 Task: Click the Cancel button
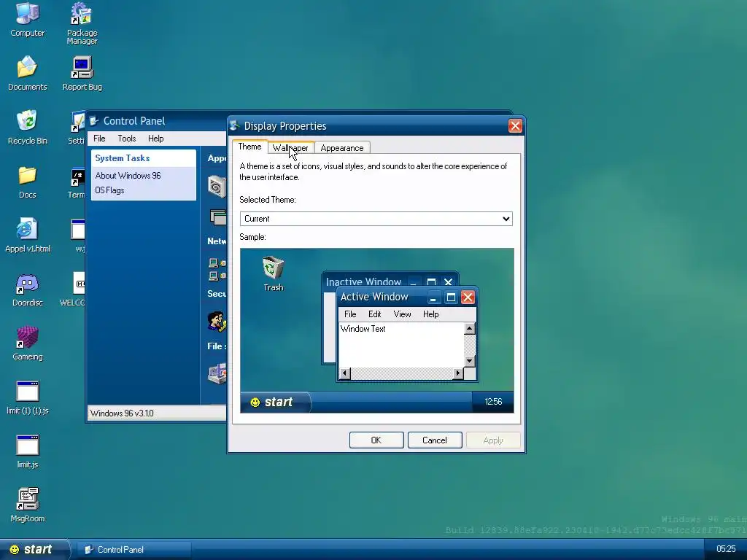click(435, 440)
